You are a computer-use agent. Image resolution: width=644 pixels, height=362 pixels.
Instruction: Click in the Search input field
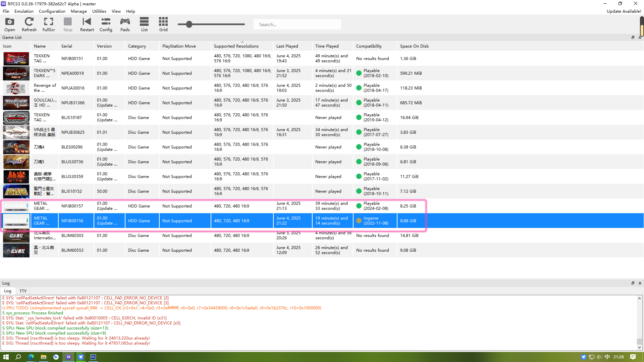(297, 24)
